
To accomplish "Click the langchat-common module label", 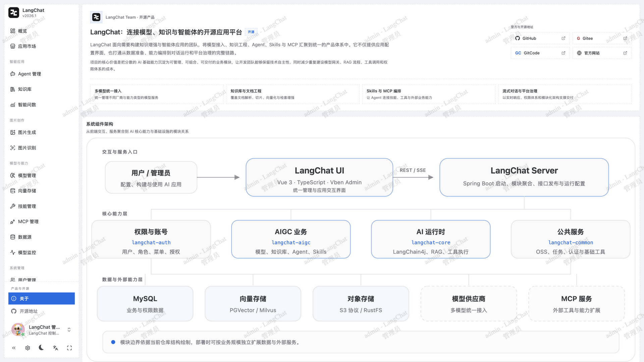I will 571,242.
